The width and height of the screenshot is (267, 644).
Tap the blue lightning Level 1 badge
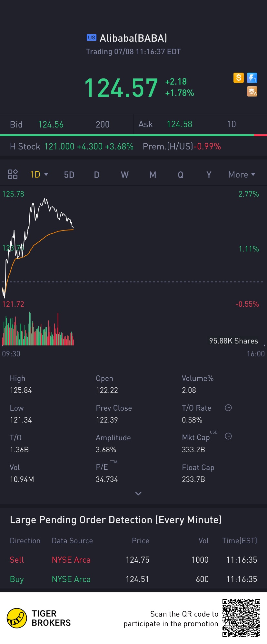pos(252,78)
